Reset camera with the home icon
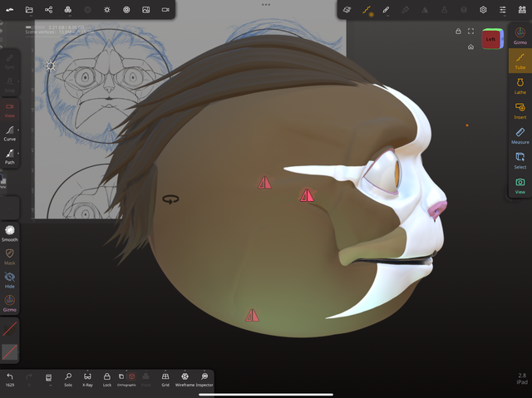532x398 pixels. pos(471,47)
